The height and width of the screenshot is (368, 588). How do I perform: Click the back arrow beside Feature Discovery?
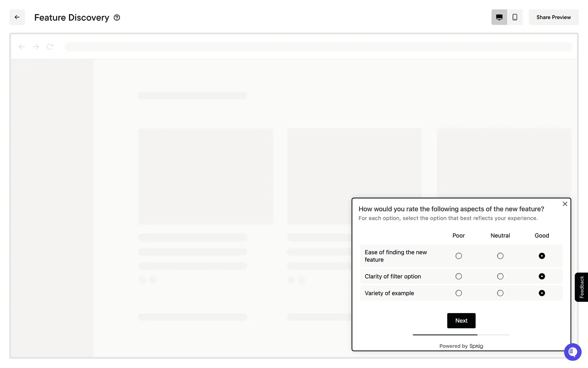pyautogui.click(x=17, y=17)
